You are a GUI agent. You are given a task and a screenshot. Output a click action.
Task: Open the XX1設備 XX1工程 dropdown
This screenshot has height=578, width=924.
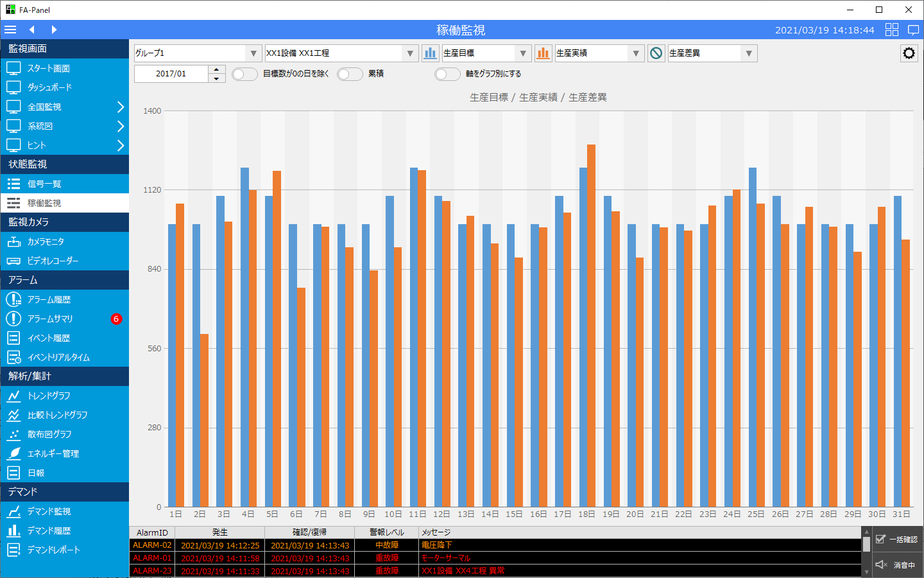[x=341, y=53]
